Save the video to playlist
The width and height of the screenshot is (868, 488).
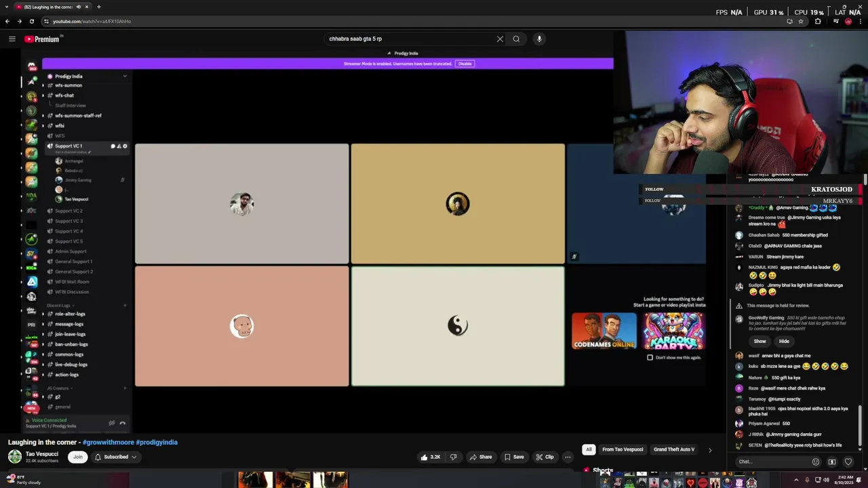tap(514, 457)
